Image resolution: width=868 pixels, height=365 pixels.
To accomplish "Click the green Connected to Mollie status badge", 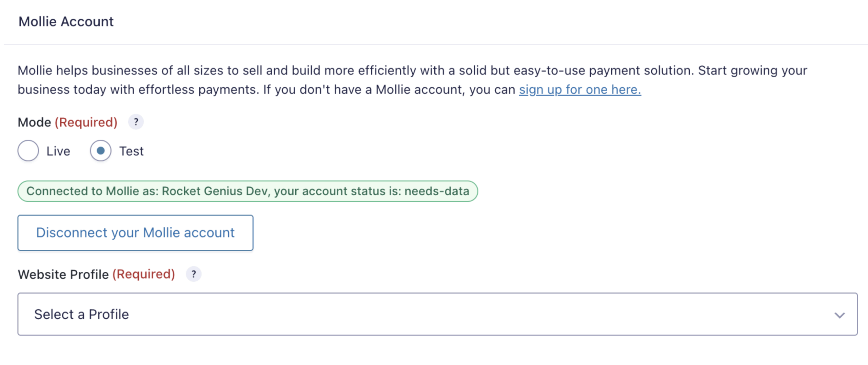I will point(248,191).
